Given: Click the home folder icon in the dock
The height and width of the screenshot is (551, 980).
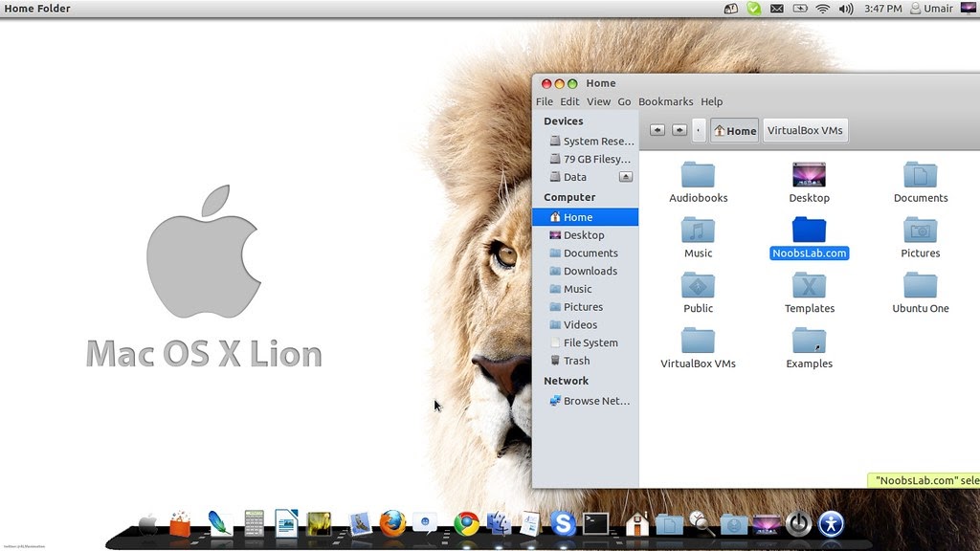Looking at the screenshot, I should (636, 523).
